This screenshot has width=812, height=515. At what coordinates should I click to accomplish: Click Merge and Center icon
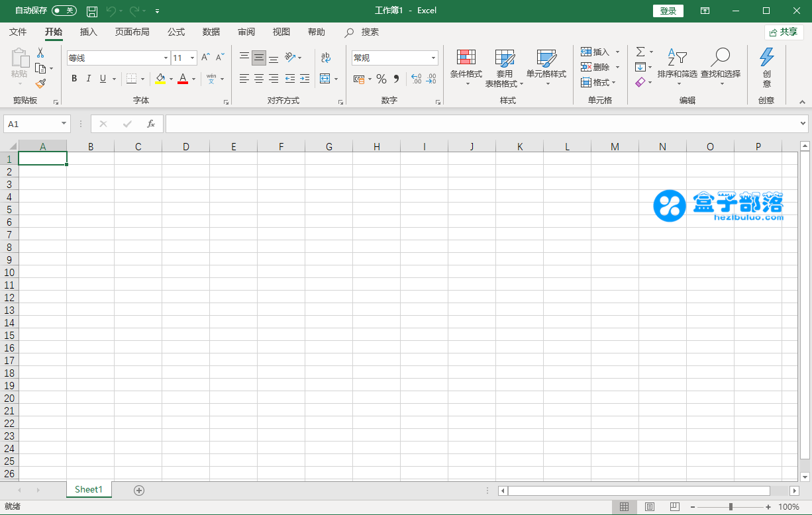pos(325,79)
